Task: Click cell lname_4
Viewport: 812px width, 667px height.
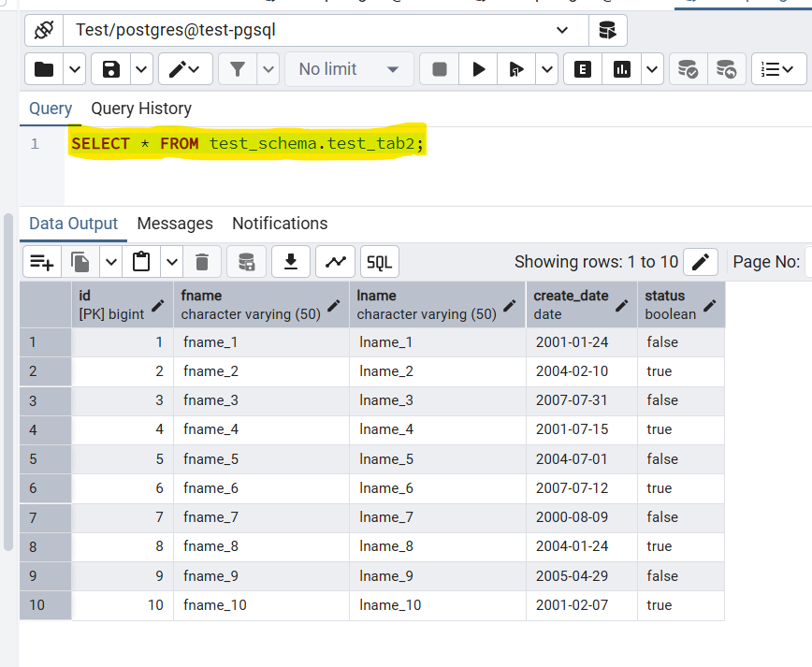Action: (x=438, y=429)
